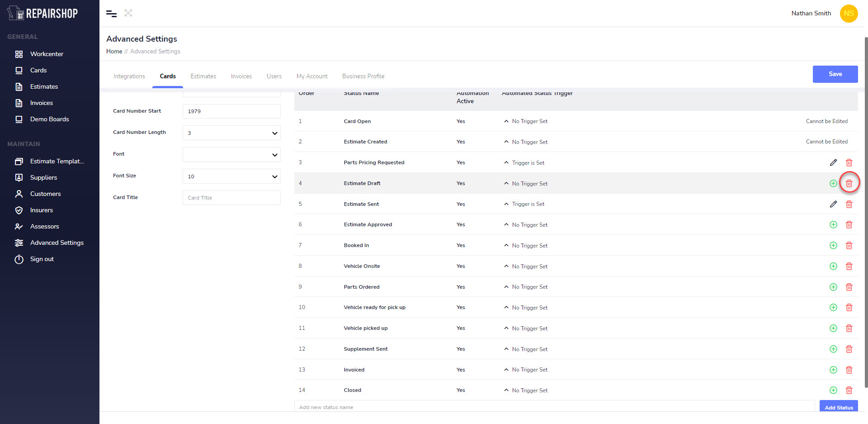Click the Add Status button
This screenshot has width=868, height=424.
coord(839,407)
